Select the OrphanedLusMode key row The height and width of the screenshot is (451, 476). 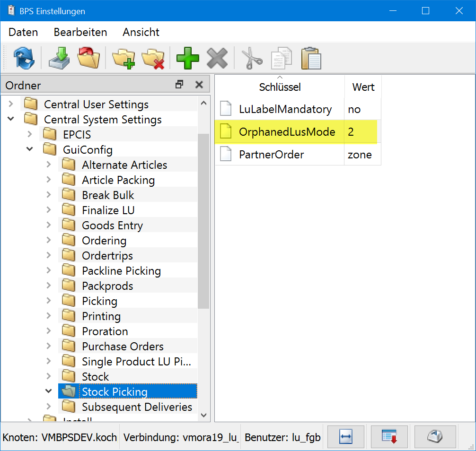[287, 132]
